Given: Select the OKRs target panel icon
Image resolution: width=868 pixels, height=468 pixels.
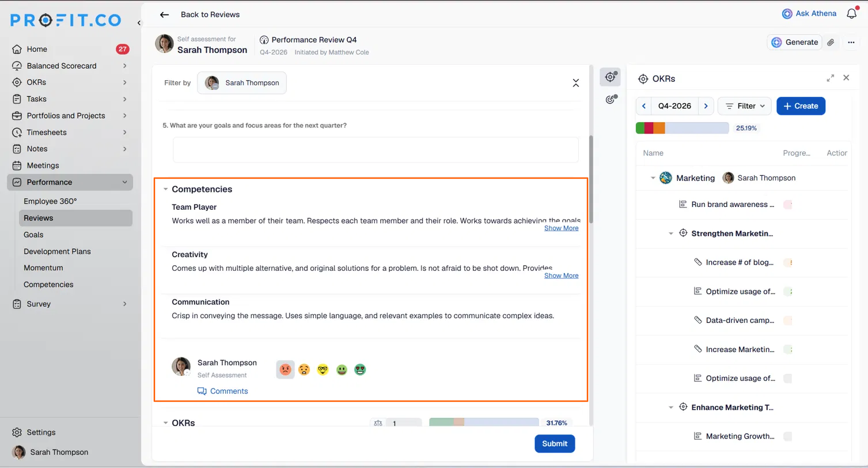Looking at the screenshot, I should pyautogui.click(x=610, y=77).
